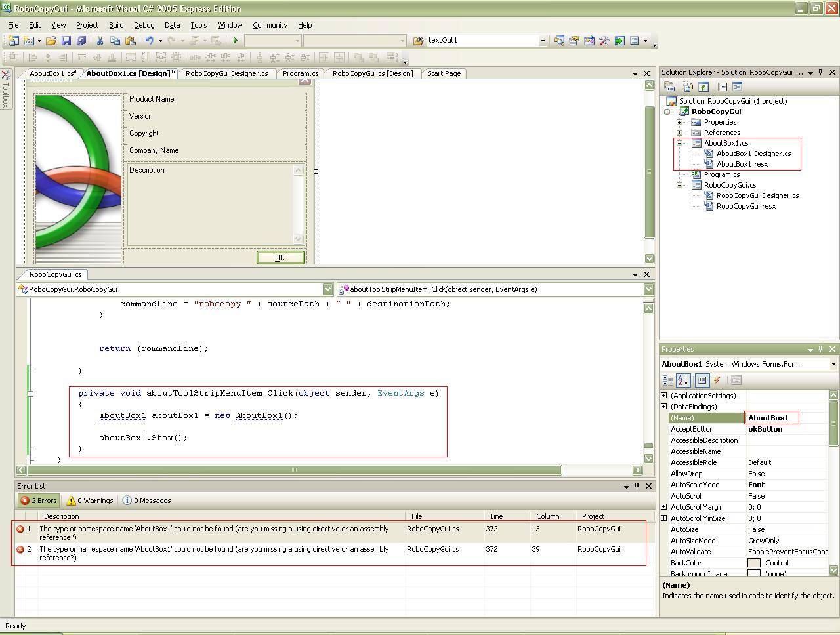The width and height of the screenshot is (840, 635).
Task: Click the Find in Files icon
Action: [418, 41]
